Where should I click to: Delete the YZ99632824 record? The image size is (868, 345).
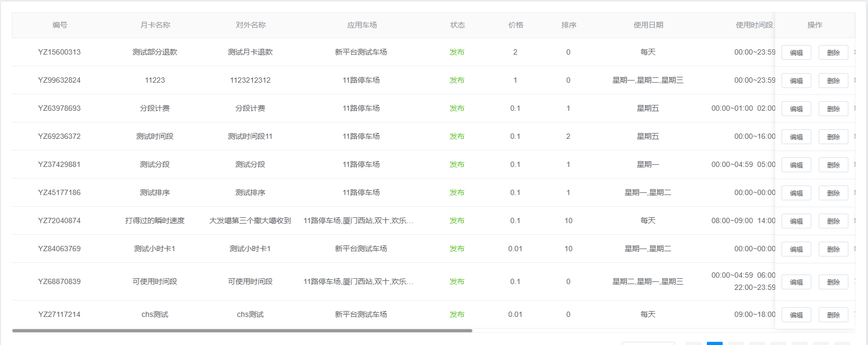(833, 81)
